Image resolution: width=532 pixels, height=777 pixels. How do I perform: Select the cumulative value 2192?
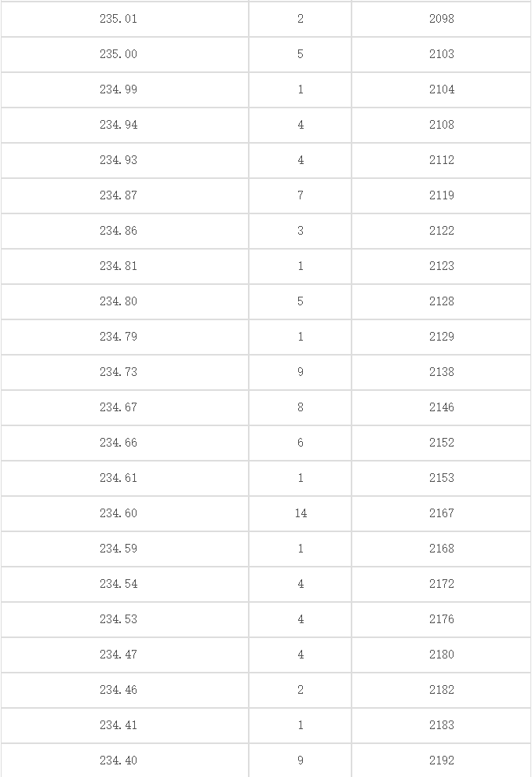coord(441,761)
